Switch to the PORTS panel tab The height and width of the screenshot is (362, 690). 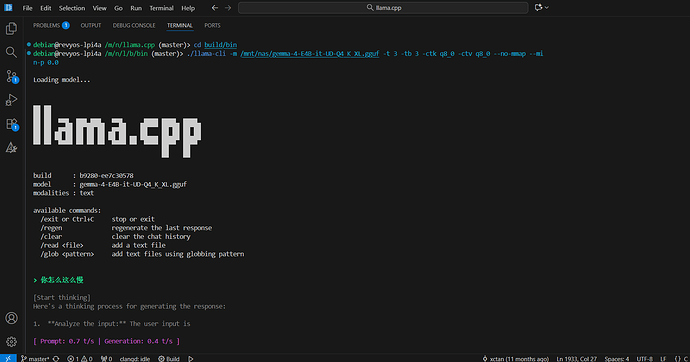[x=212, y=26]
